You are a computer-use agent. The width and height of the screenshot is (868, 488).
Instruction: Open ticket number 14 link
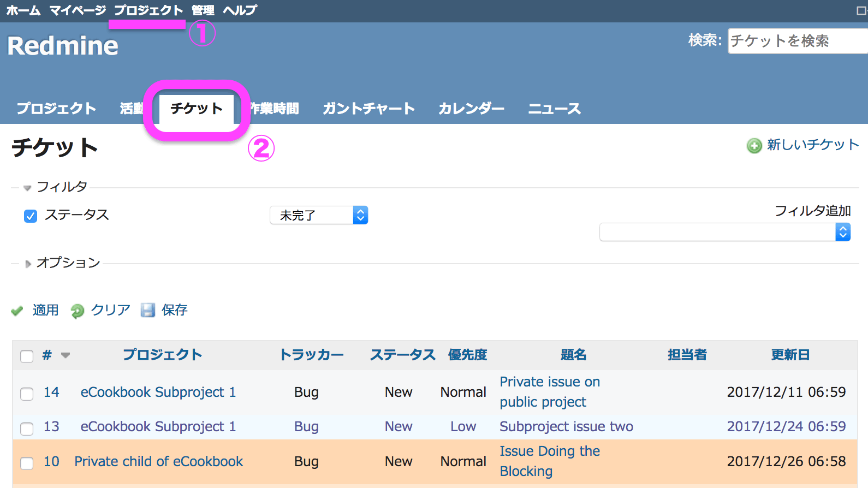click(51, 392)
